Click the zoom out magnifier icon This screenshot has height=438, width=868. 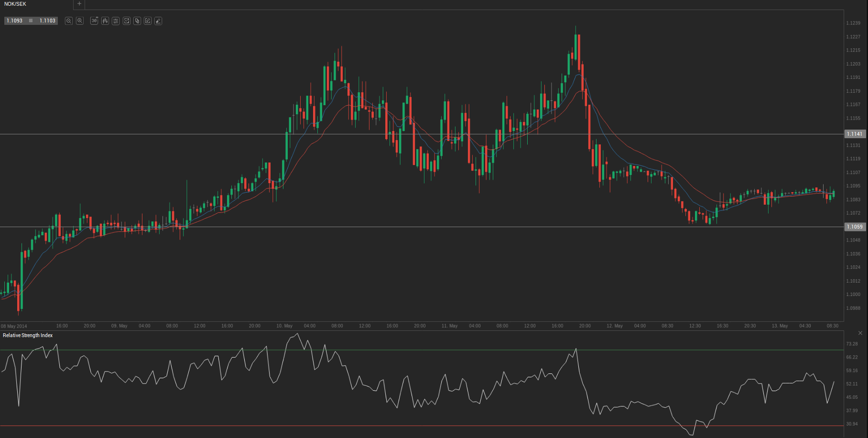pos(69,21)
